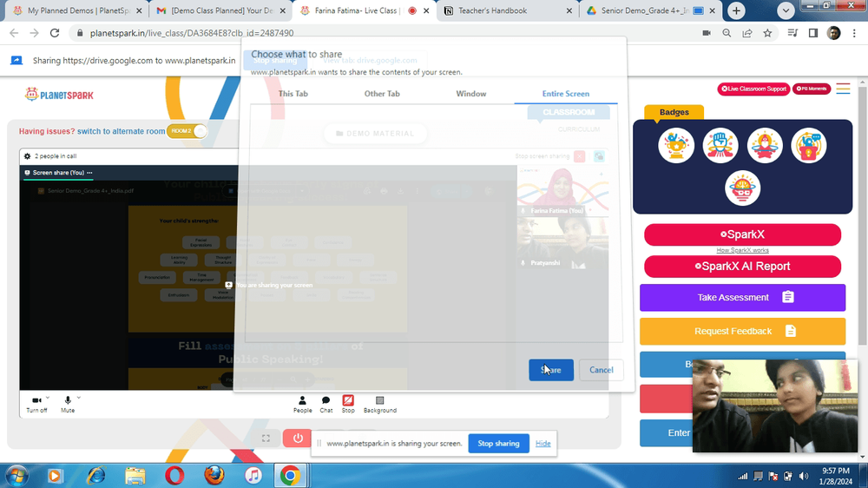Switch to Senior Demo_Grade 4+ Drive tab
Viewport: 868px width, 488px height.
(x=650, y=10)
